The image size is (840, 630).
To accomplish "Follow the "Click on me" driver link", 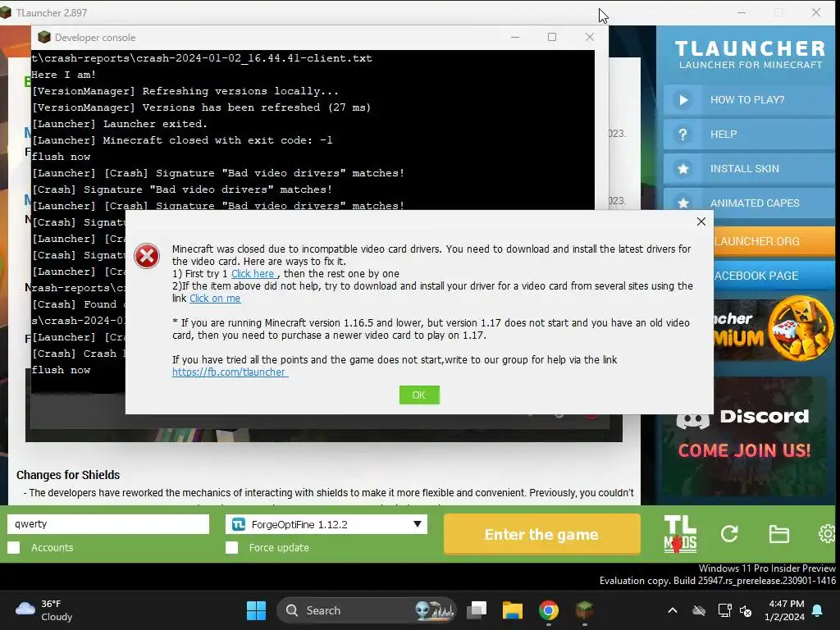I will click(x=215, y=299).
